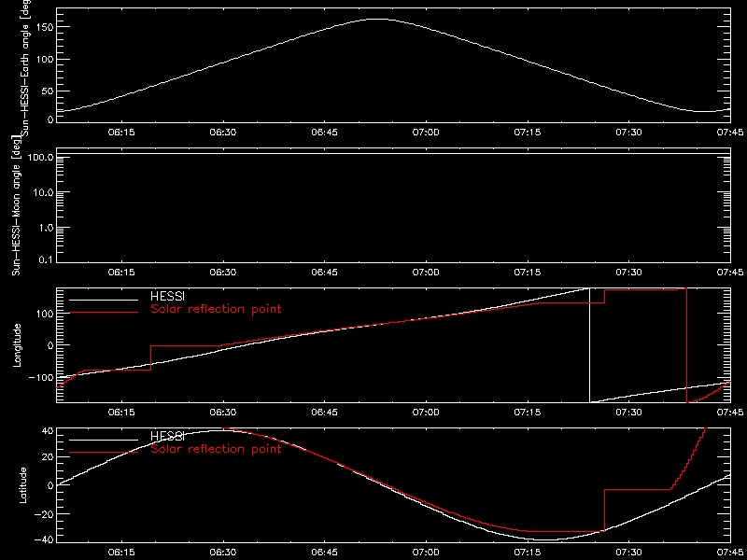This screenshot has height=560, width=747.
Task: Select the 10.0 tick in Moon angle plot
Action: point(43,192)
